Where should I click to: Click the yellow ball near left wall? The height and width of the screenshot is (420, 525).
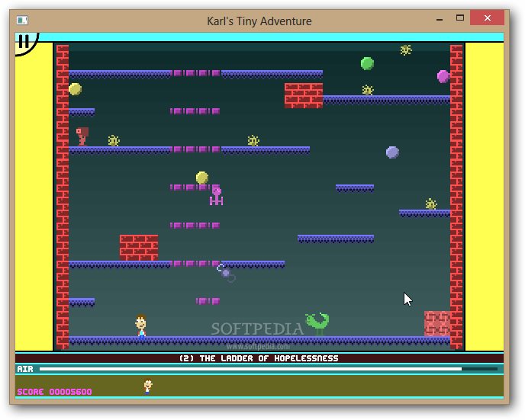point(75,89)
